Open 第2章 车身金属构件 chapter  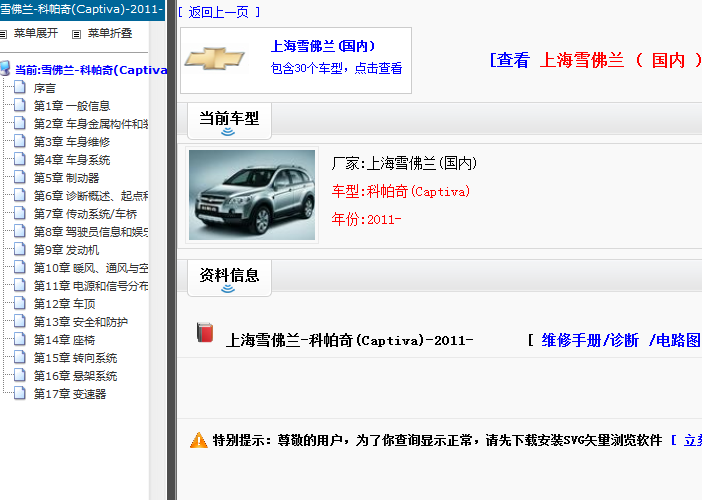click(x=91, y=124)
